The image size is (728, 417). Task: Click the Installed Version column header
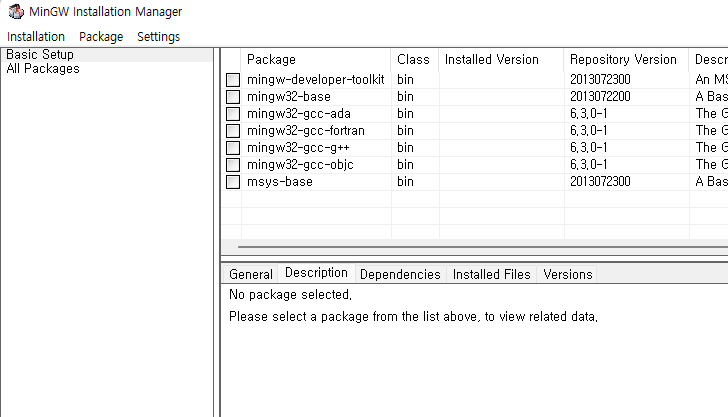click(x=501, y=59)
